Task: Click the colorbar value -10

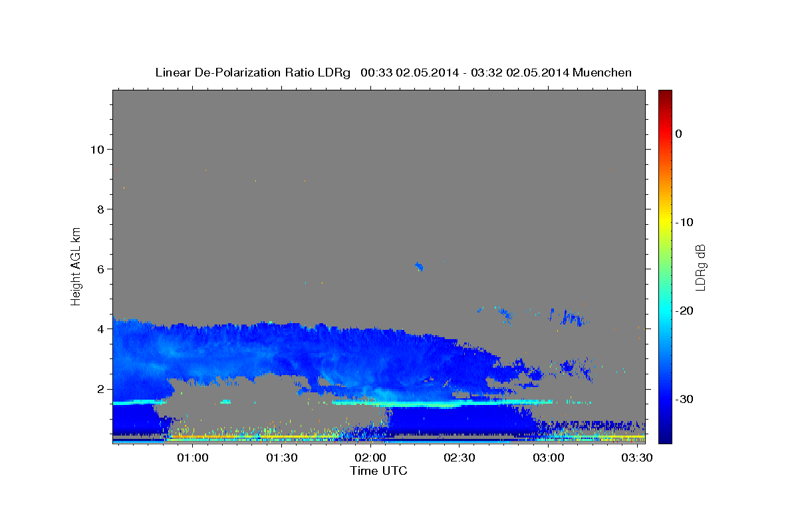Action: pos(684,222)
